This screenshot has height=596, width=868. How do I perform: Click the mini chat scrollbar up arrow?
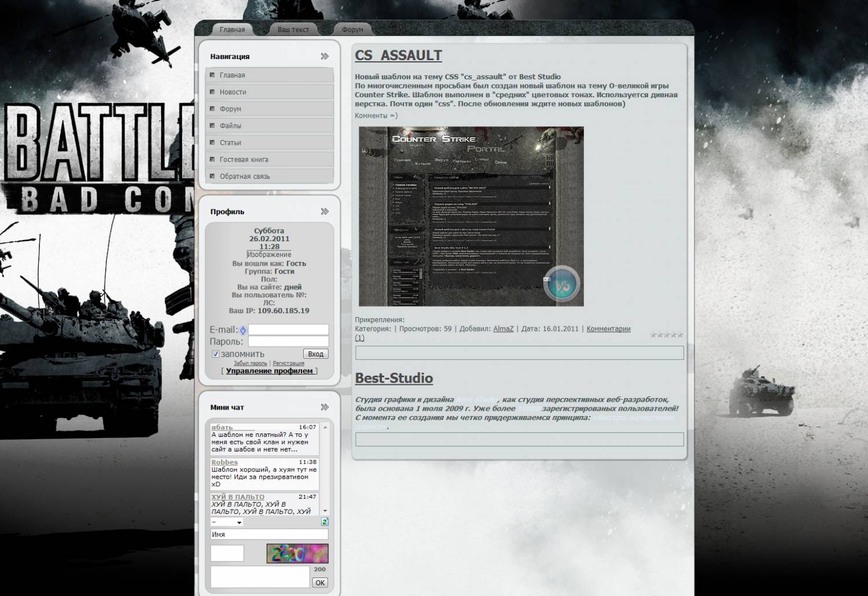click(x=325, y=427)
